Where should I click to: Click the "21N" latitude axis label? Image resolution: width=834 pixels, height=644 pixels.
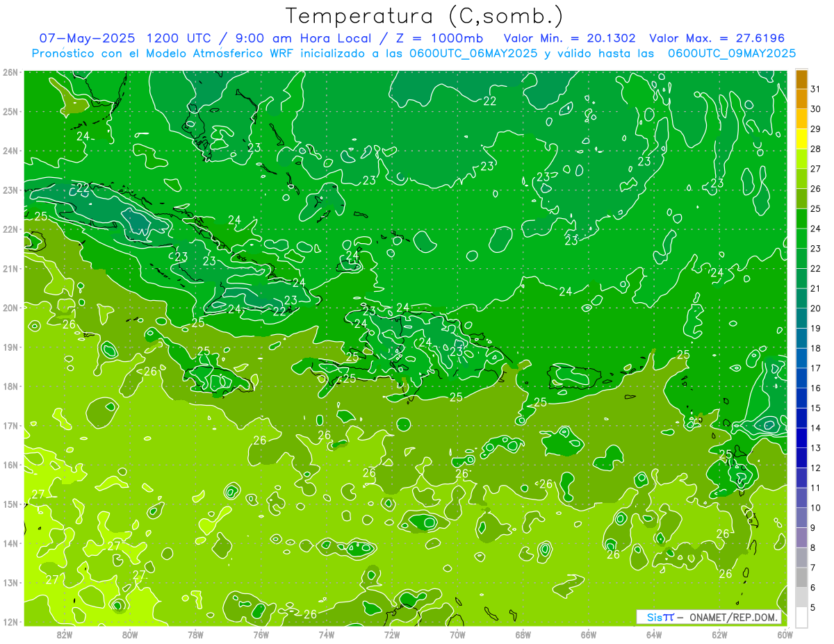tap(10, 268)
